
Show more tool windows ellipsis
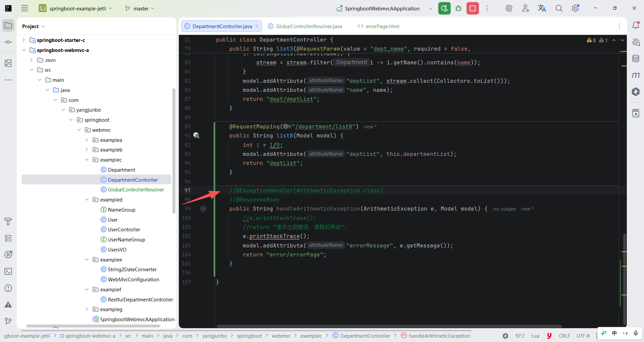point(8,80)
